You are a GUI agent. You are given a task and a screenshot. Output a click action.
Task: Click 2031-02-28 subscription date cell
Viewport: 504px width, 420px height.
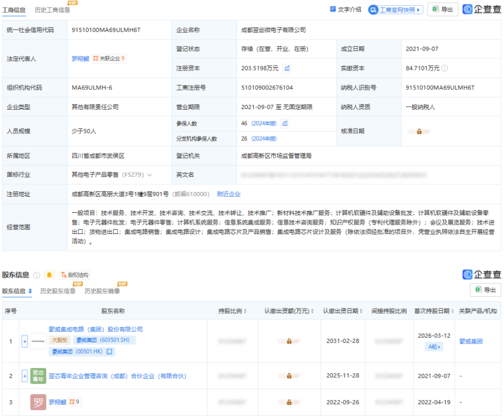[343, 341]
